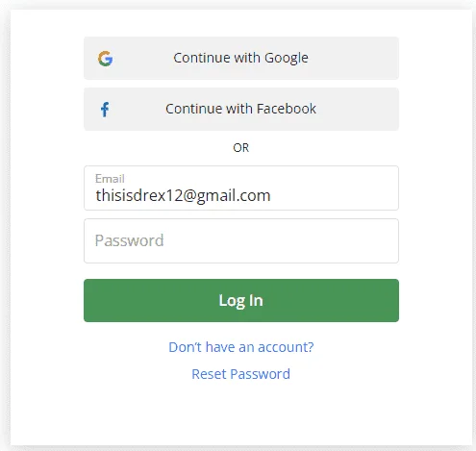Focus the Email input field

click(x=241, y=188)
